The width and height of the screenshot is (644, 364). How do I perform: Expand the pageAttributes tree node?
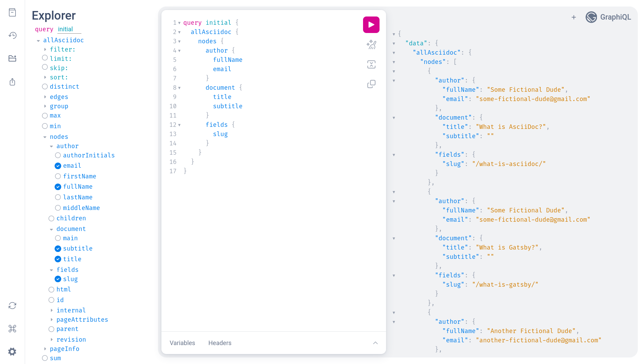point(52,320)
